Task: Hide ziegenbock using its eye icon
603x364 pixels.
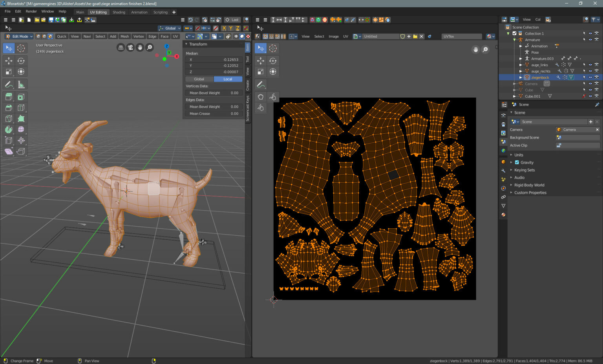Action: point(590,77)
